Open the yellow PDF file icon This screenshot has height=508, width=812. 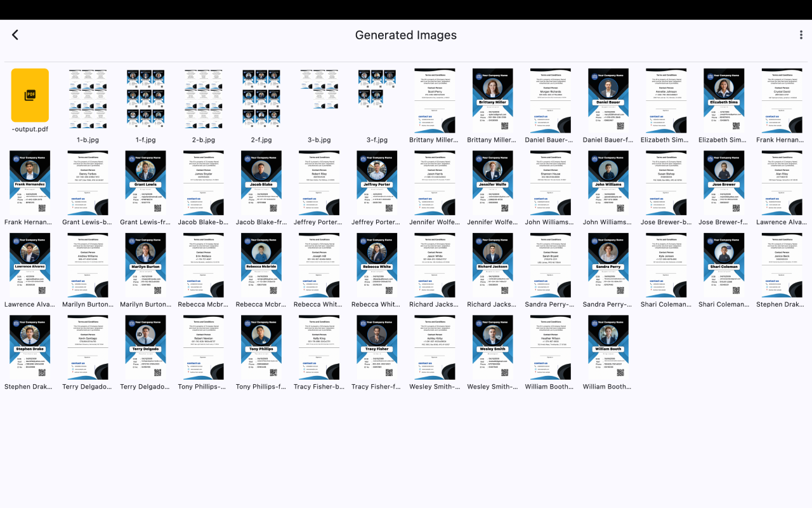click(30, 95)
